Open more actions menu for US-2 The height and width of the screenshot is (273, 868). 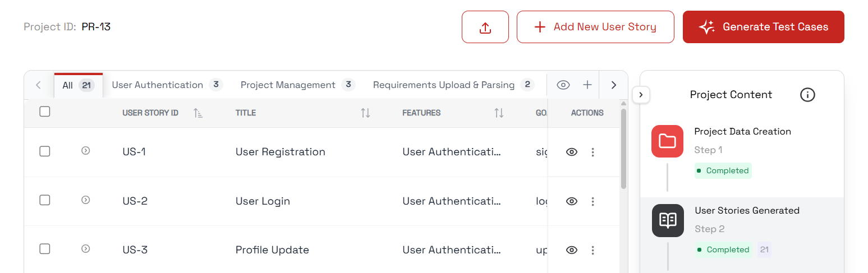click(593, 201)
